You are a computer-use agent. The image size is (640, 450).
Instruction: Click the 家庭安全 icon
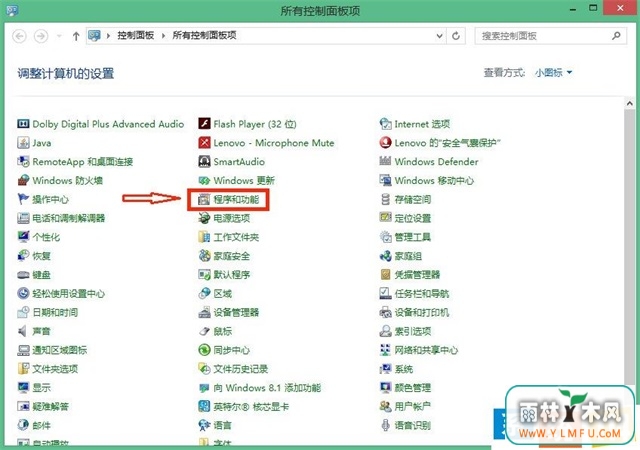204,256
